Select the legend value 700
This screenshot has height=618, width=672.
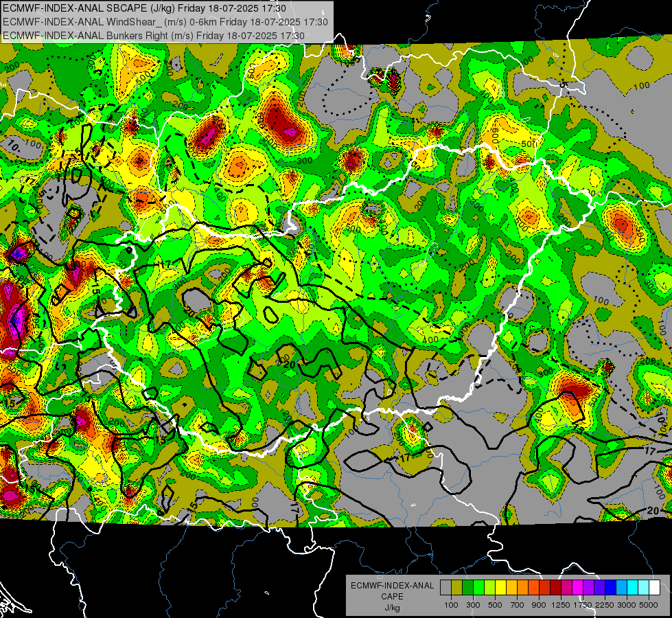tap(518, 605)
